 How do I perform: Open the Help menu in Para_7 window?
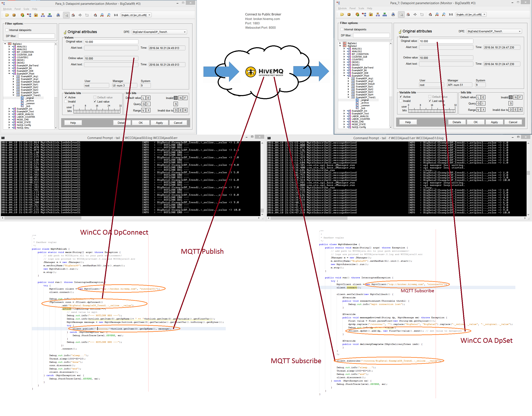point(370,9)
